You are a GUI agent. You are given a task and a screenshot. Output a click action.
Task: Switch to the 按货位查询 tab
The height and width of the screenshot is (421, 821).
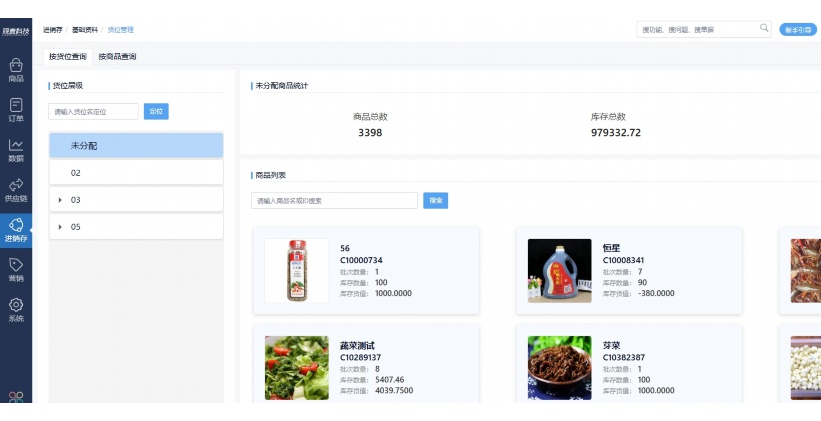(68, 57)
